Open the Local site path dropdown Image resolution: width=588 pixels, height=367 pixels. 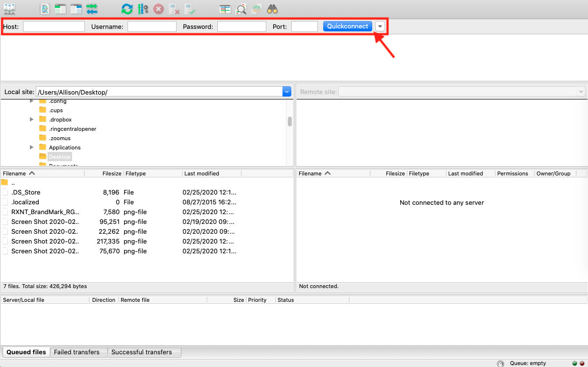click(x=287, y=92)
